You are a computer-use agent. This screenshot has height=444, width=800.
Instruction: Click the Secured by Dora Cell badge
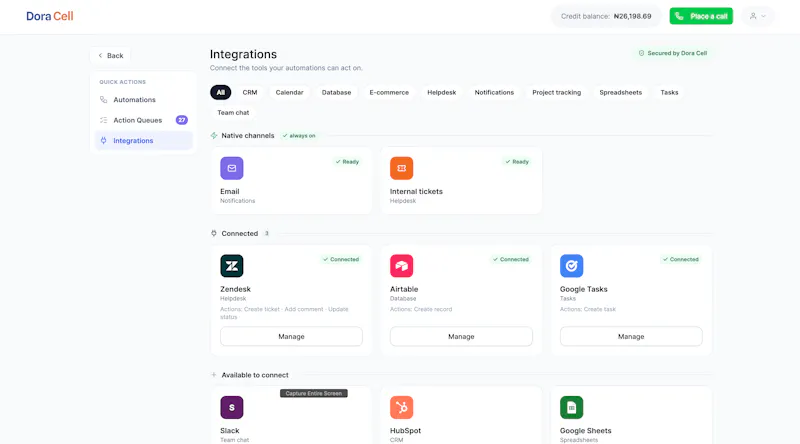[673, 53]
